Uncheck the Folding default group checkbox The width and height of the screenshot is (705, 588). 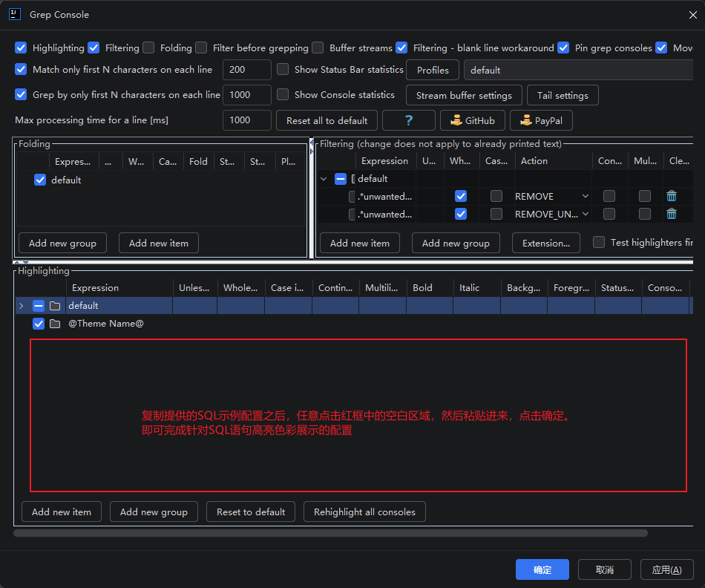point(40,180)
